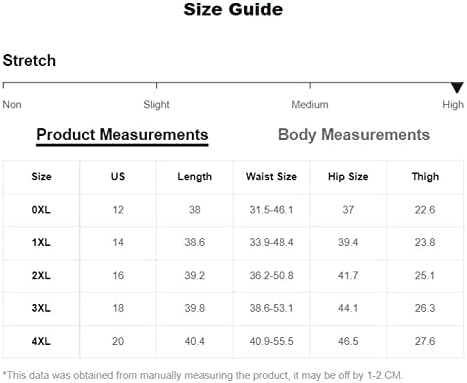Image resolution: width=467 pixels, height=383 pixels.
Task: Select the Non stretch label
Action: (12, 105)
